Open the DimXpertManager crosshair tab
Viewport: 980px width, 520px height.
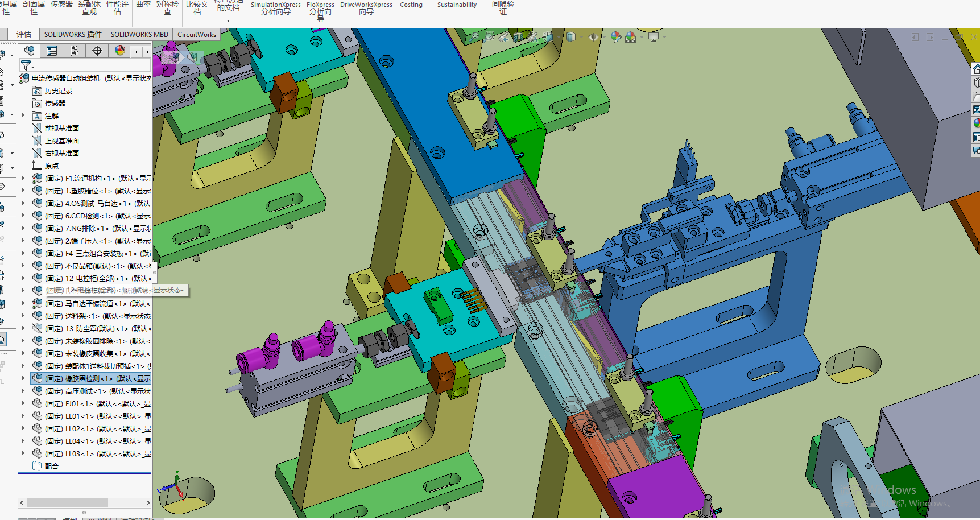(97, 51)
